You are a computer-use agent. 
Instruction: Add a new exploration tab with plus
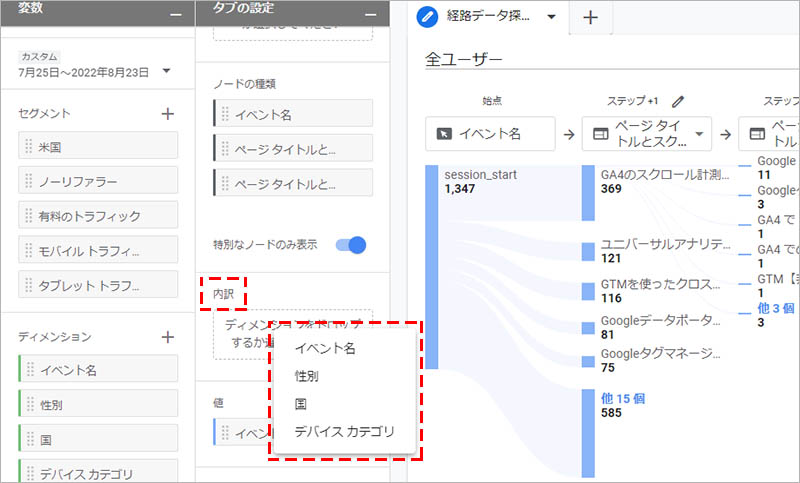coord(590,17)
